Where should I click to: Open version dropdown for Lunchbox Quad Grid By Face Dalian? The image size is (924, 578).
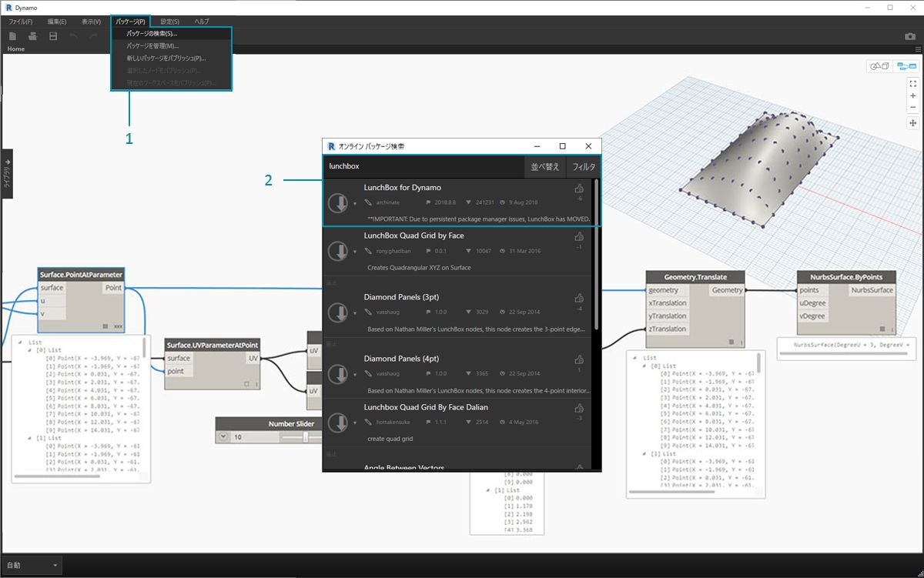355,423
